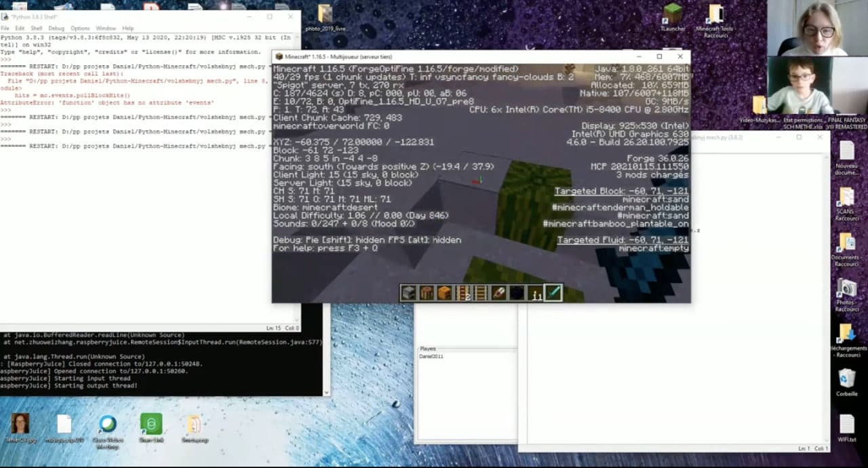Open the photo_2019 folder on desktop
The height and width of the screenshot is (468, 868).
tap(325, 18)
